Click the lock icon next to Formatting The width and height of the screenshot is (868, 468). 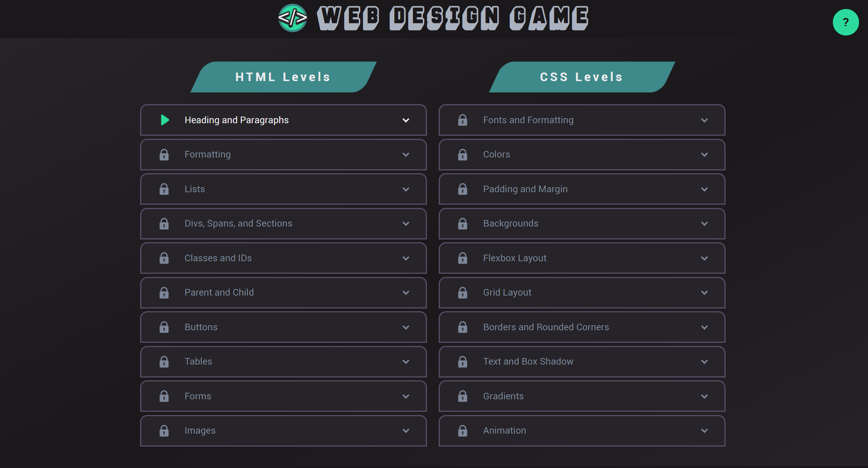pos(164,154)
